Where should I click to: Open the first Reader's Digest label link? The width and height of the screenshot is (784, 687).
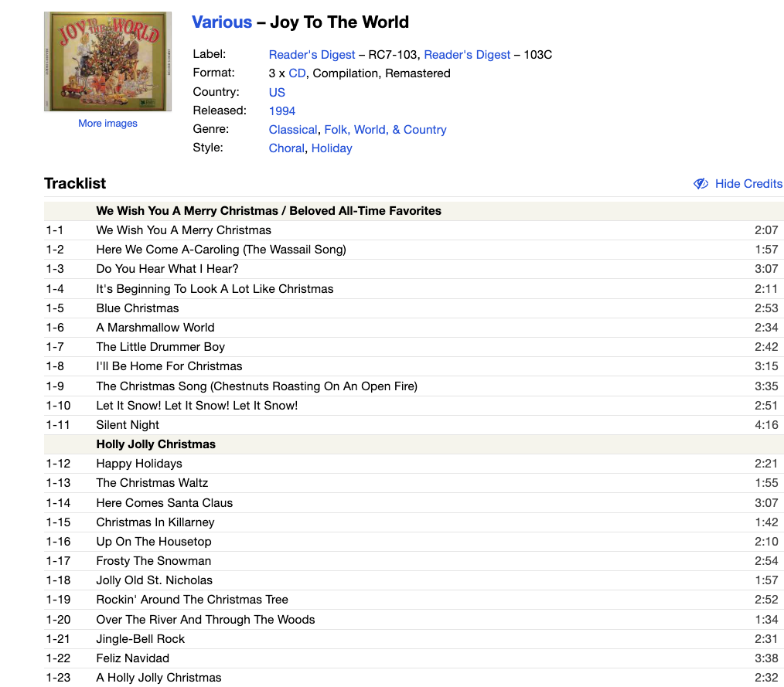[312, 54]
